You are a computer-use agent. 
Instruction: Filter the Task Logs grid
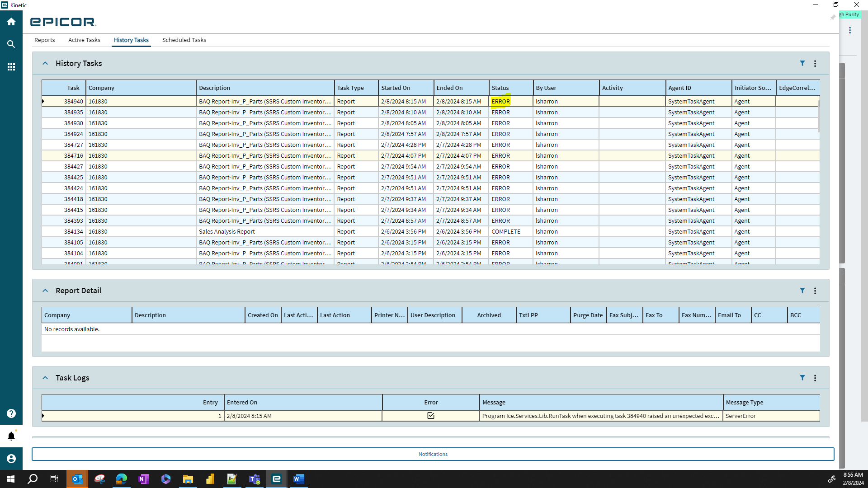click(x=802, y=378)
